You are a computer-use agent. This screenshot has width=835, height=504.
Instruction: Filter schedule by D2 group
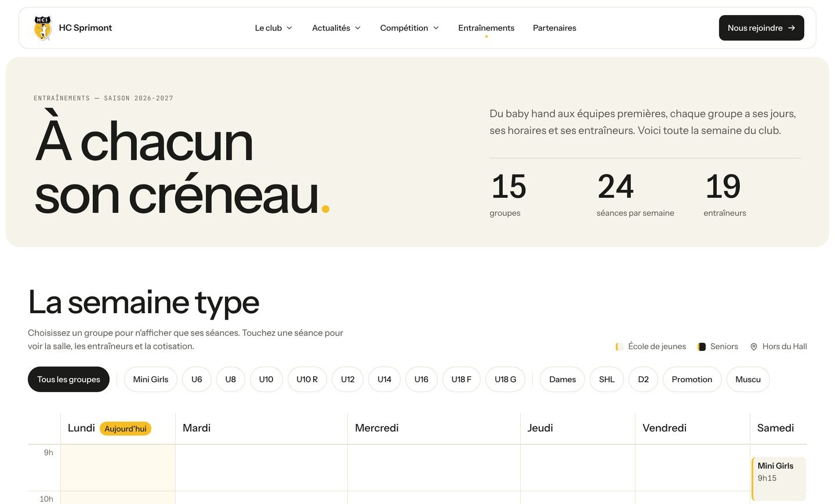pos(644,379)
